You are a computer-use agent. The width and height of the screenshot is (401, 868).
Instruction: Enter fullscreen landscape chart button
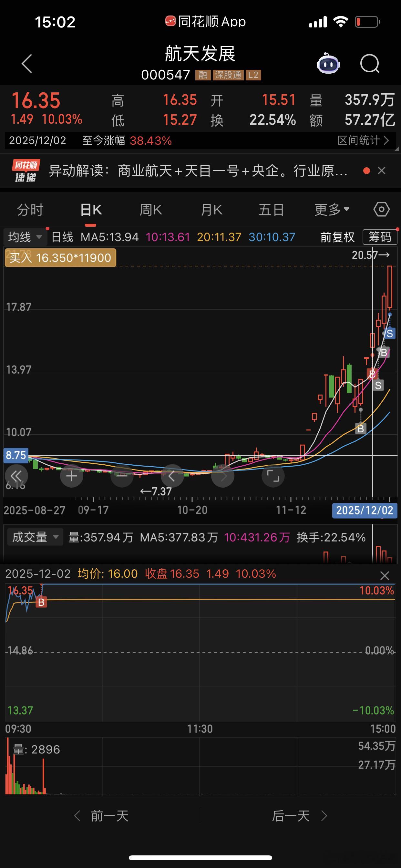click(273, 476)
